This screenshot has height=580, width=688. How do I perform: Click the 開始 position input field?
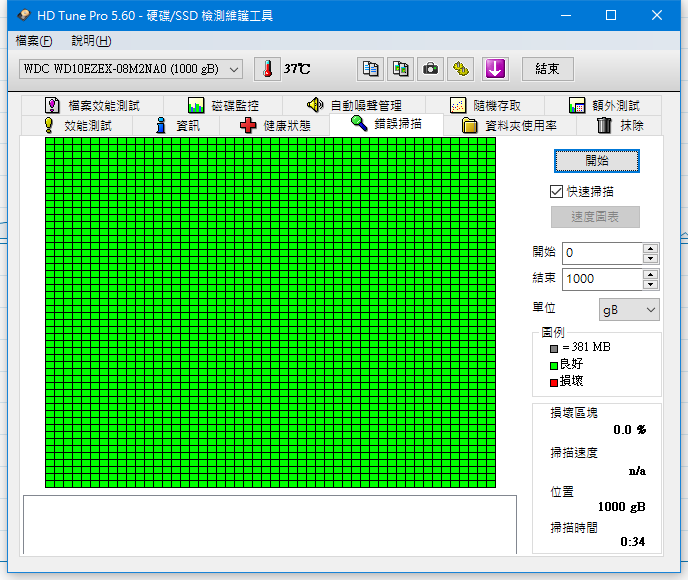pyautogui.click(x=602, y=253)
